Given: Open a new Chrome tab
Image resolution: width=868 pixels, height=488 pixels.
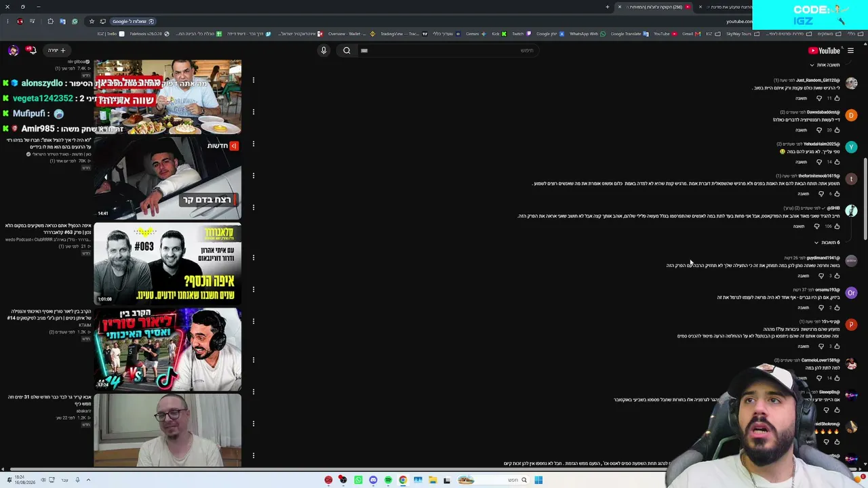Looking at the screenshot, I should point(608,7).
